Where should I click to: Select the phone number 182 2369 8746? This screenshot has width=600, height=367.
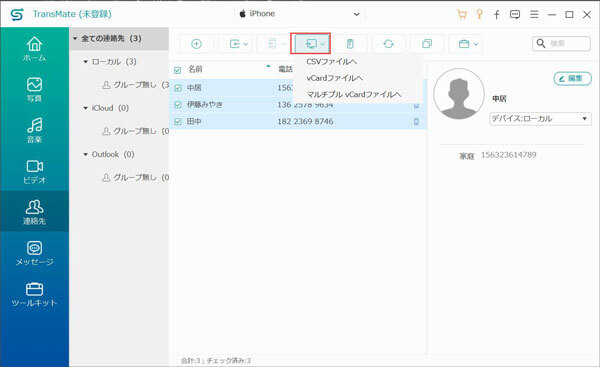tap(305, 121)
